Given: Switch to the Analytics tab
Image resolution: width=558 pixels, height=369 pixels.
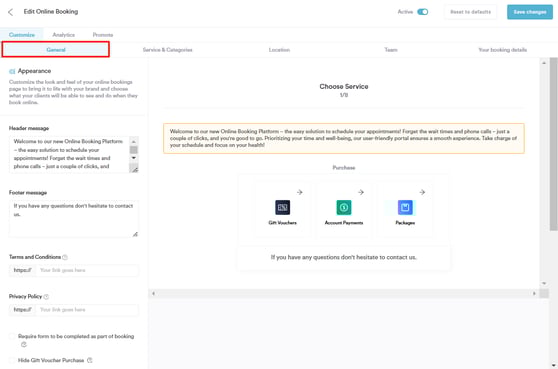Looking at the screenshot, I should (63, 35).
